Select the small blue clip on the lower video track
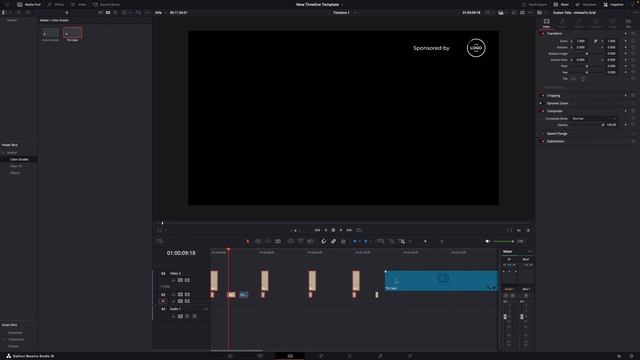This screenshot has width=640, height=360. 243,295
